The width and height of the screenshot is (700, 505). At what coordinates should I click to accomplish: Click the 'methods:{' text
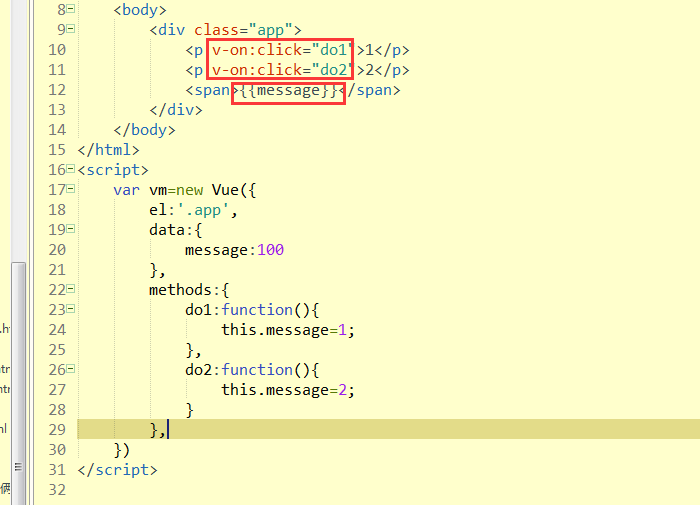[x=189, y=290]
